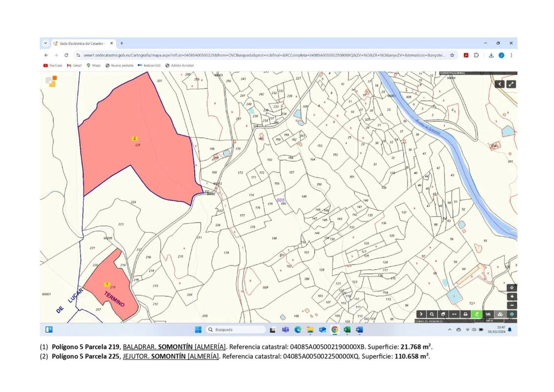
Task: Select the distance measurement tool
Action: pos(454,314)
